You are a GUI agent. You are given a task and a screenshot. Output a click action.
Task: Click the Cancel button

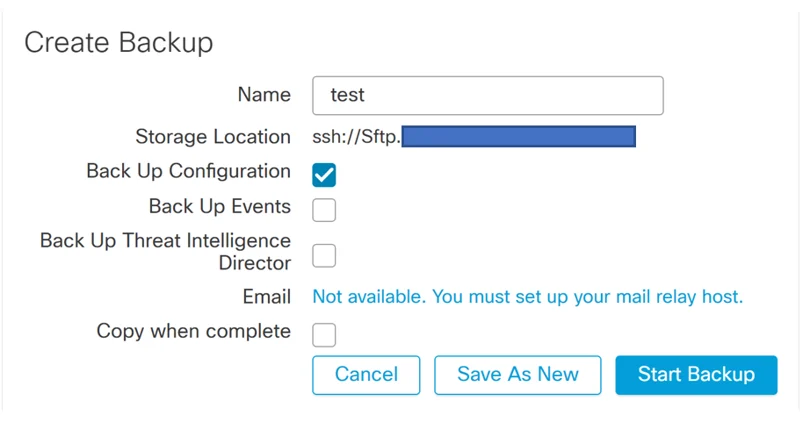point(366,375)
